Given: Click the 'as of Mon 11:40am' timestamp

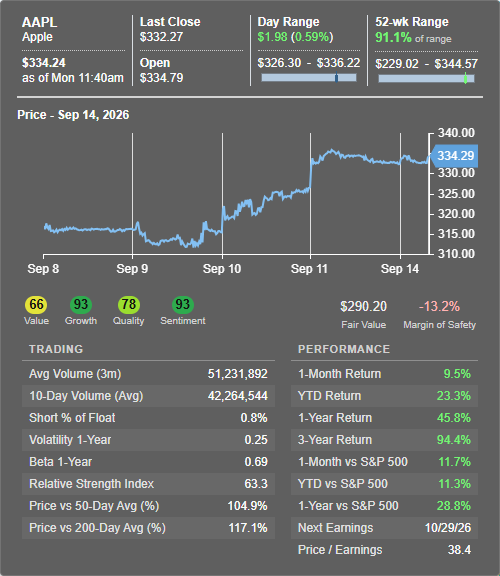Looking at the screenshot, I should (x=73, y=78).
